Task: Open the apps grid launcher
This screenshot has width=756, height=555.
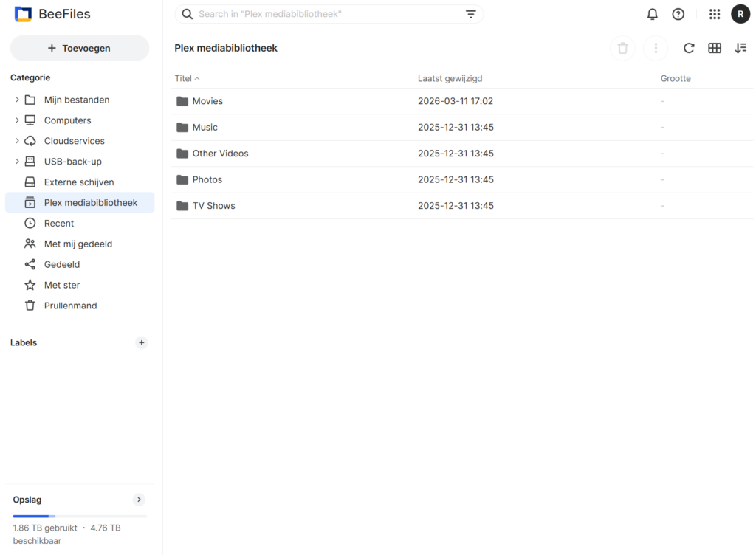Action: 714,14
